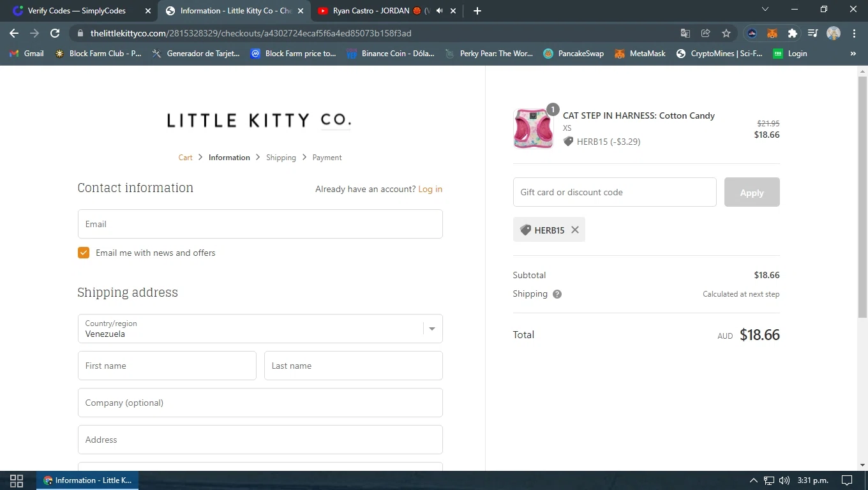Share this page via the share icon
The image size is (868, 490).
point(706,33)
